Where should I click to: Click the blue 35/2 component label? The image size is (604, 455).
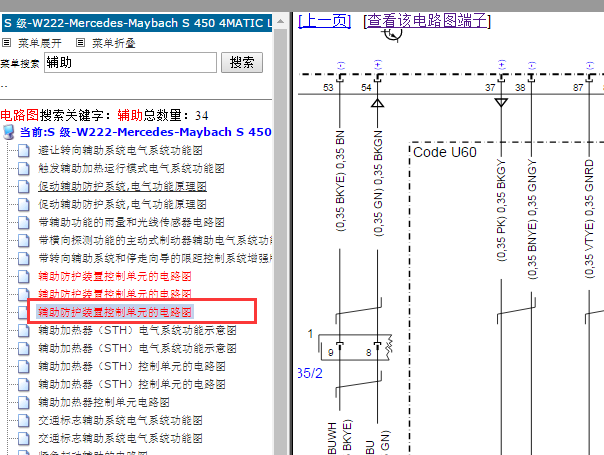310,373
